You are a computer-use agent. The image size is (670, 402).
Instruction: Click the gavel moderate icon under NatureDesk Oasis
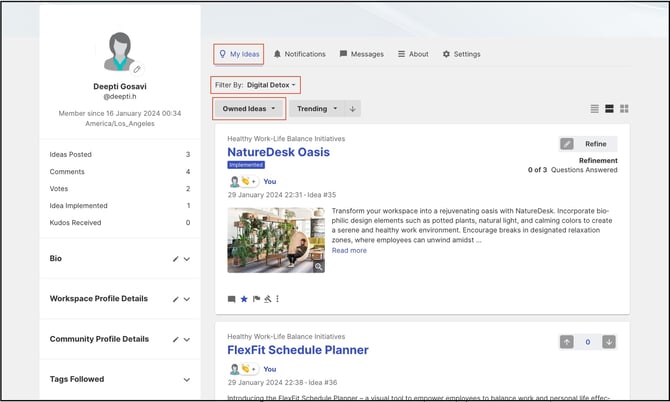267,298
